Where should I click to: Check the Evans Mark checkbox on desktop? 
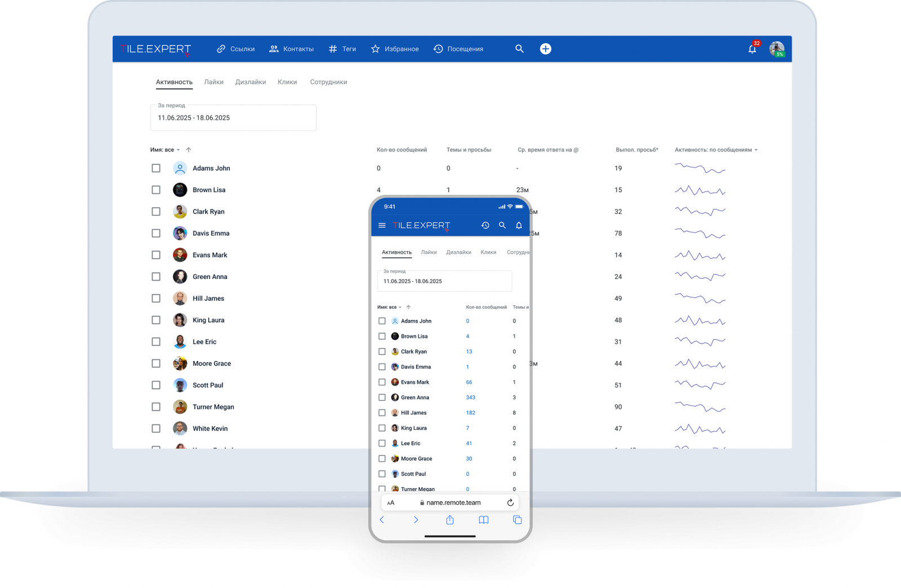156,255
